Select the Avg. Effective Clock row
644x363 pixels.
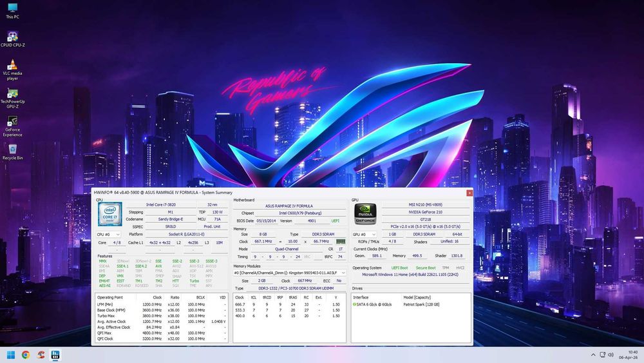(x=162, y=328)
